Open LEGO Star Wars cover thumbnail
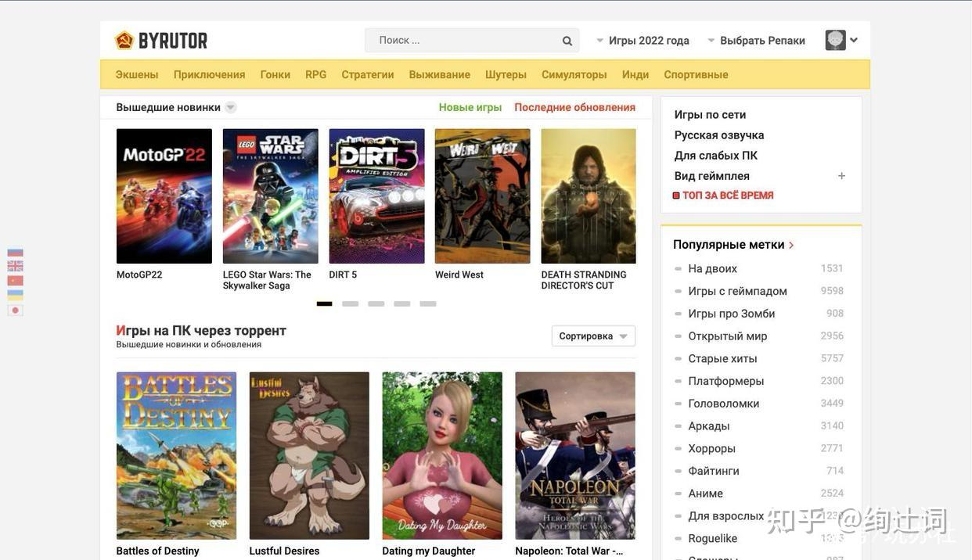 pyautogui.click(x=271, y=196)
